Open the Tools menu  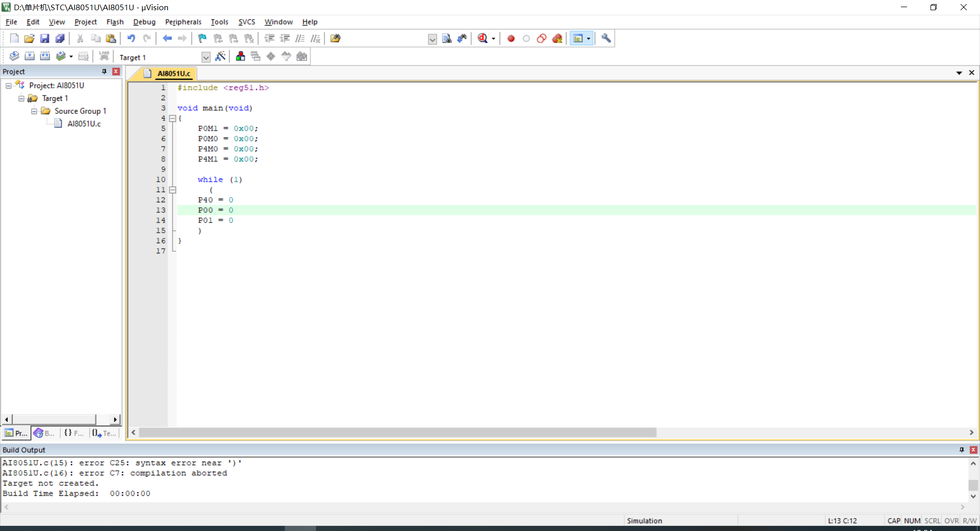tap(219, 22)
